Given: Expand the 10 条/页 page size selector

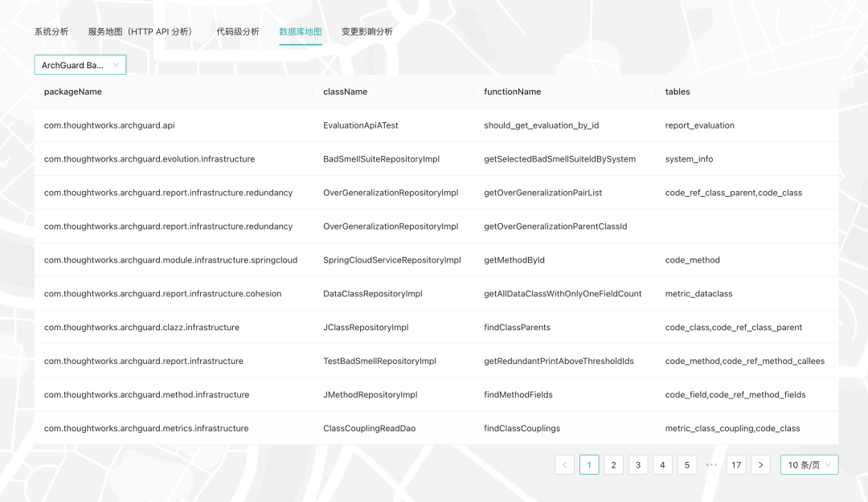Looking at the screenshot, I should point(809,465).
